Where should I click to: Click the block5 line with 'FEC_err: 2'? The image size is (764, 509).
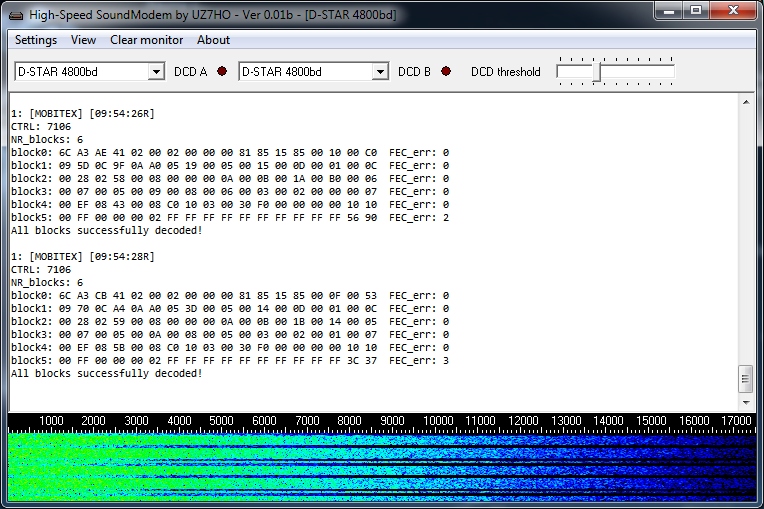click(x=230, y=218)
